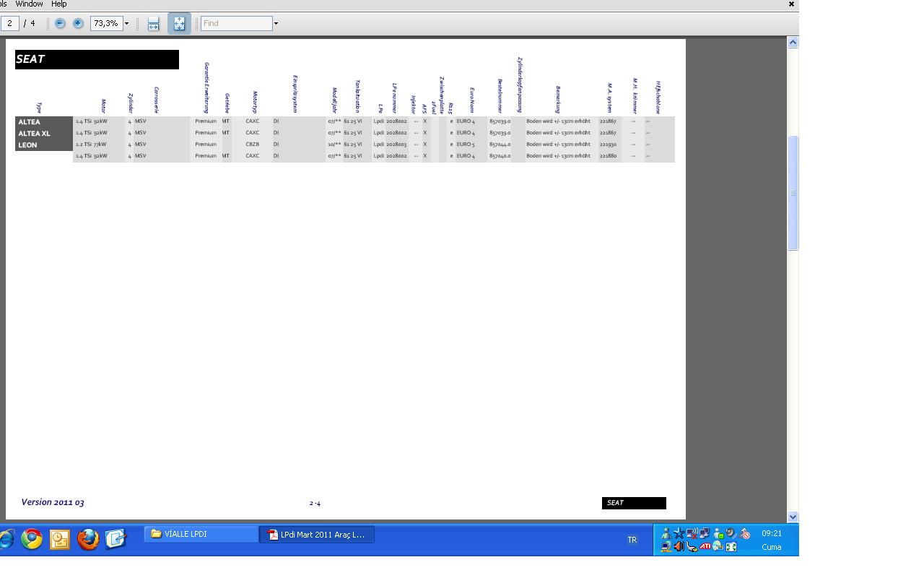Click the vertical scrollbar down arrow

pyautogui.click(x=793, y=517)
